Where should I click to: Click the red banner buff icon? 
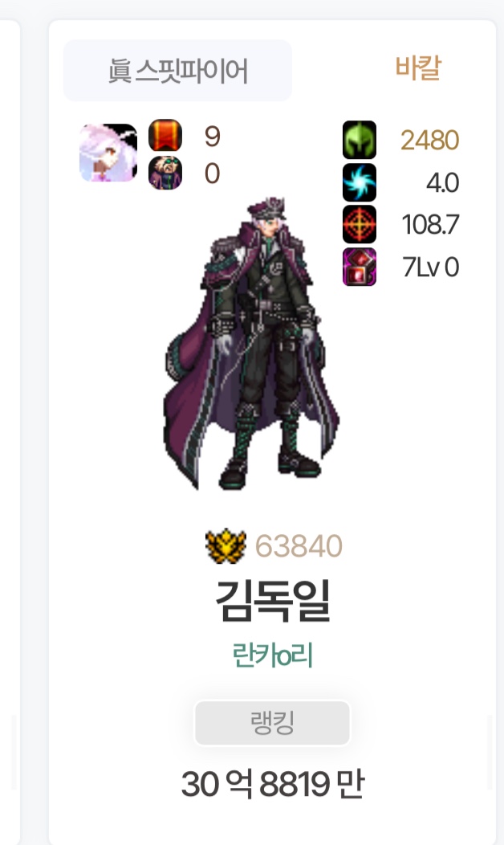point(165,135)
